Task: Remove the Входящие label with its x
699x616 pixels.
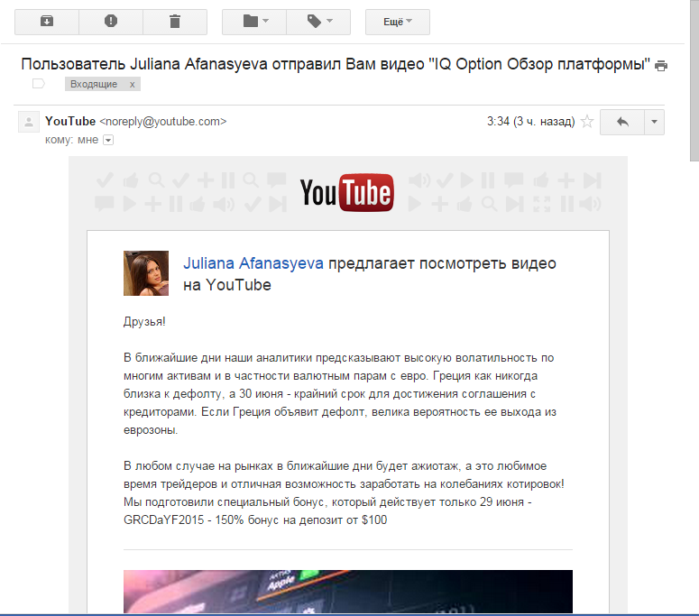Action: pos(133,84)
